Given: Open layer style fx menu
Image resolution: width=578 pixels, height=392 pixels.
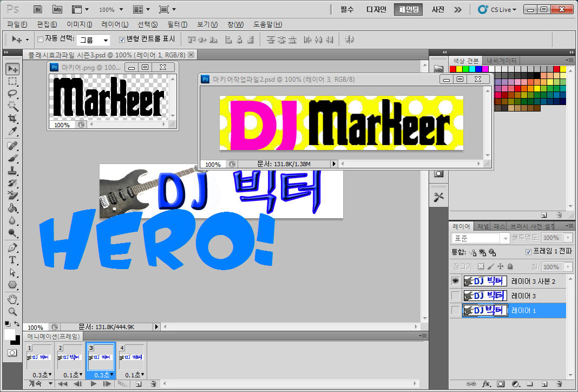Looking at the screenshot, I should 486,384.
